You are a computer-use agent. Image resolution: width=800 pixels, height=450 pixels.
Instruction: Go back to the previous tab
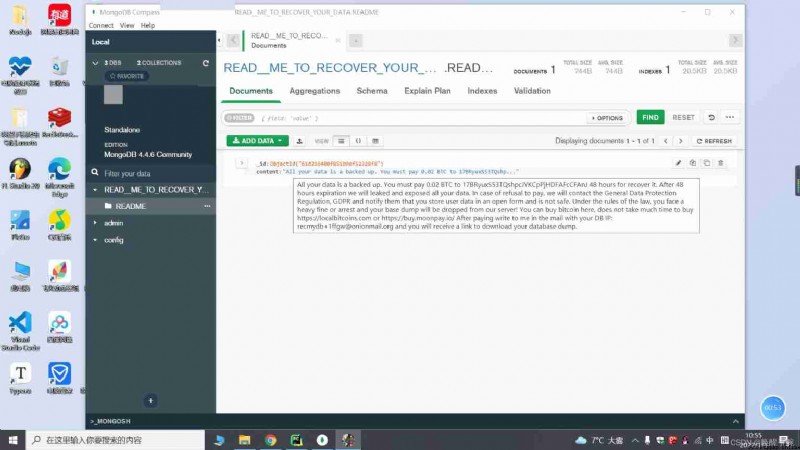pyautogui.click(x=233, y=40)
